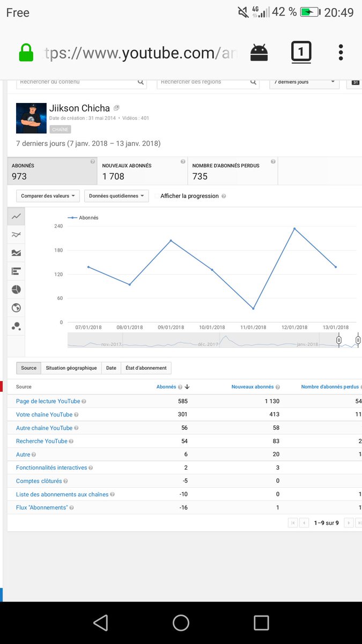362x644 pixels.
Task: Open the browser three-dot menu
Action: (341, 52)
